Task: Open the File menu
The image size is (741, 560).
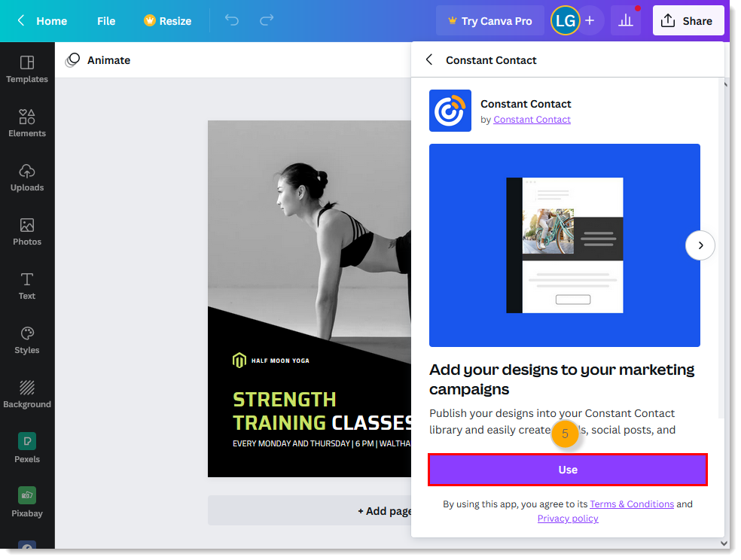Action: [105, 20]
